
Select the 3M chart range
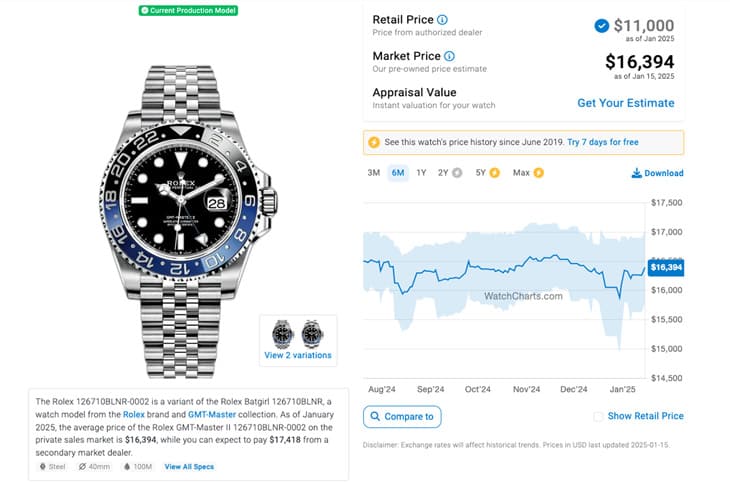pyautogui.click(x=373, y=173)
